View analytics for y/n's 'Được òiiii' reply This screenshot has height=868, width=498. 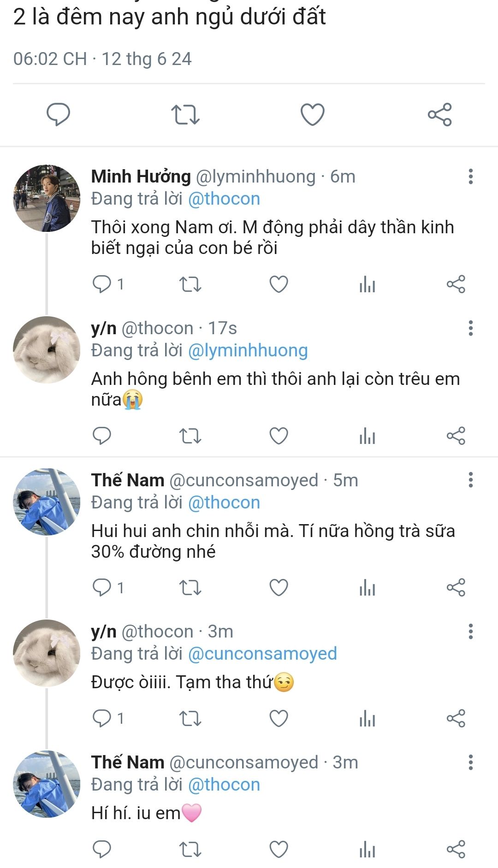click(367, 718)
